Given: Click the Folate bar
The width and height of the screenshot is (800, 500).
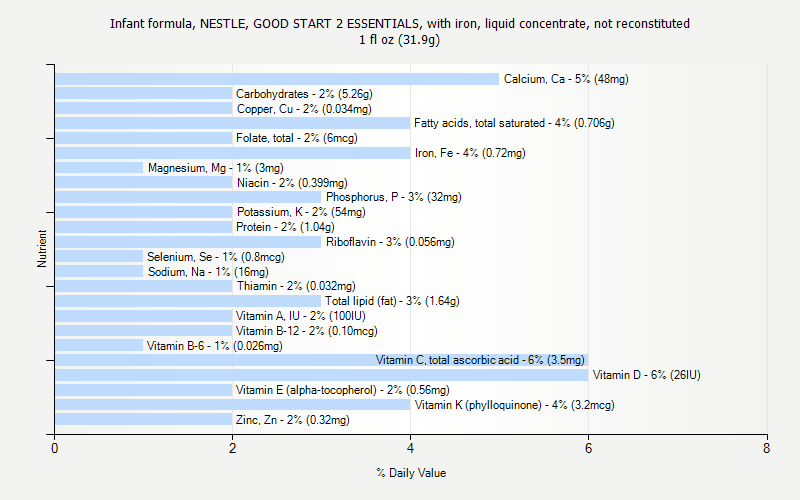Looking at the screenshot, I should point(144,138).
